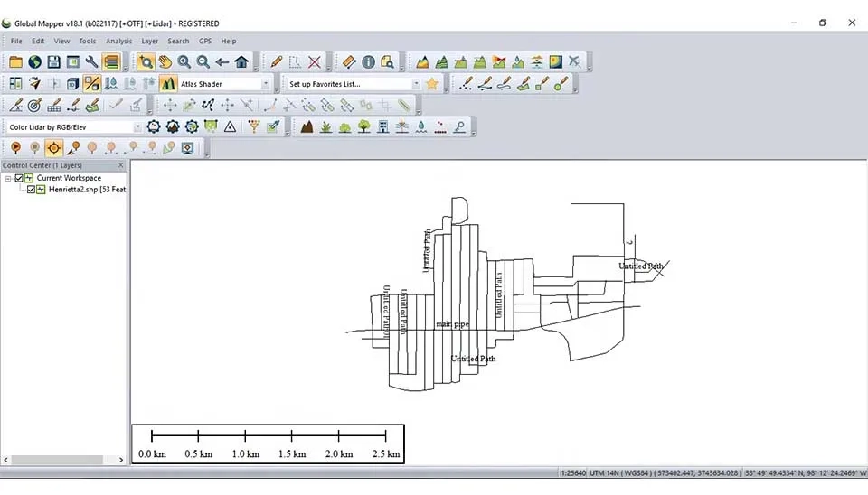Close the Control Center panel

click(x=121, y=165)
